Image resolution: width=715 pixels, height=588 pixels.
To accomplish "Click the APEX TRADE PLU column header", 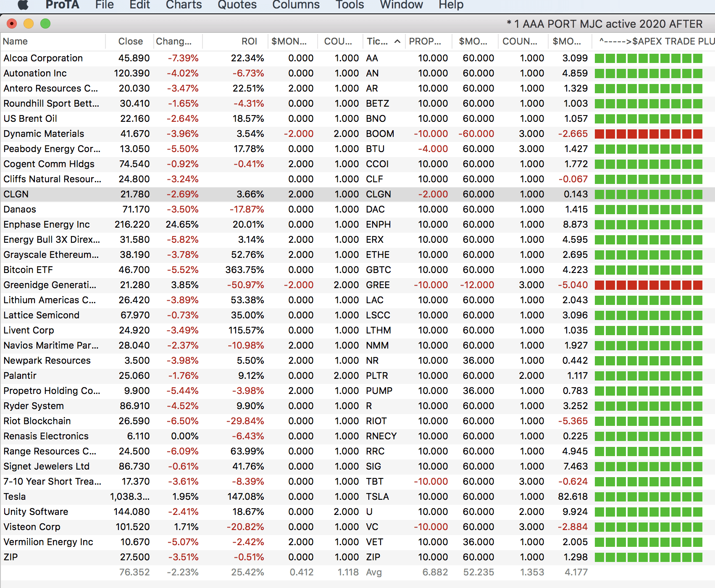I will tap(654, 41).
